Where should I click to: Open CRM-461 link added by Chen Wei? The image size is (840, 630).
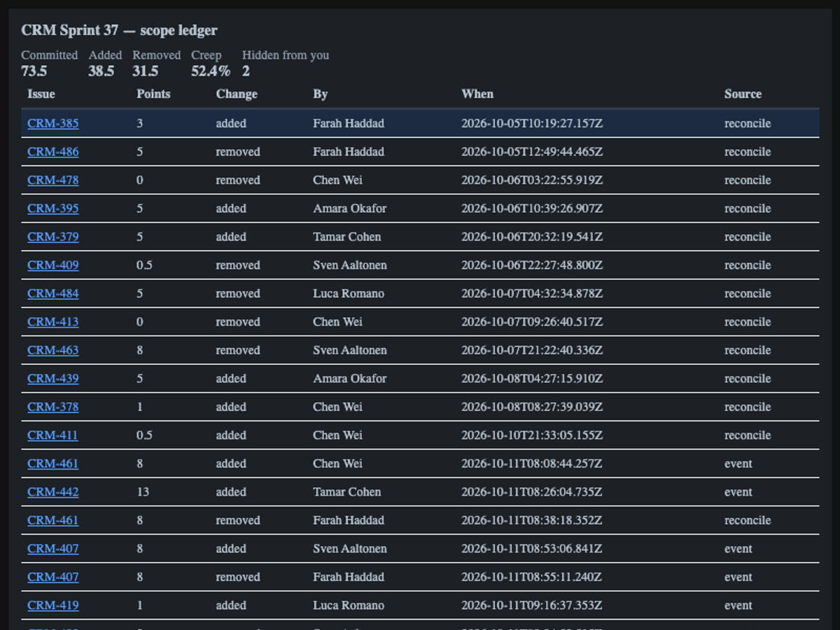[53, 463]
